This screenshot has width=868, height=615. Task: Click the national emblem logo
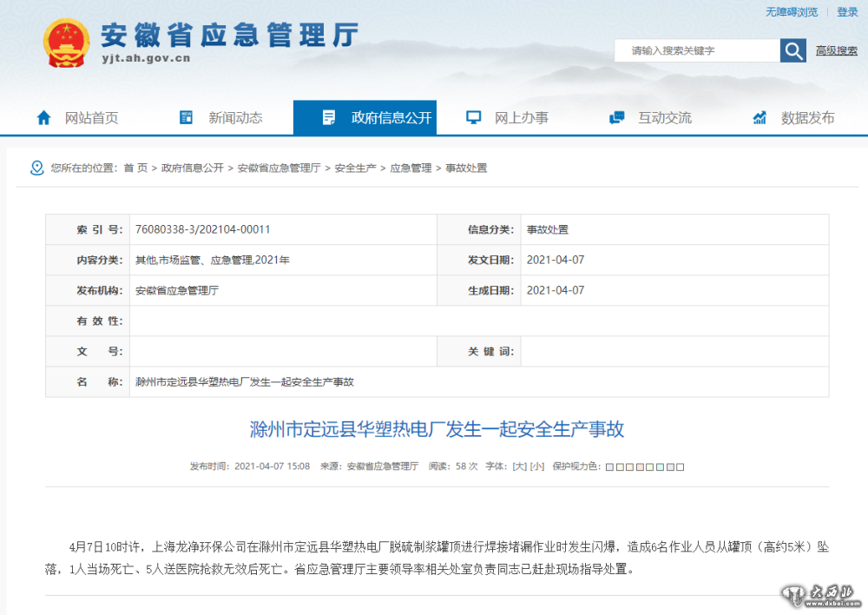66,43
